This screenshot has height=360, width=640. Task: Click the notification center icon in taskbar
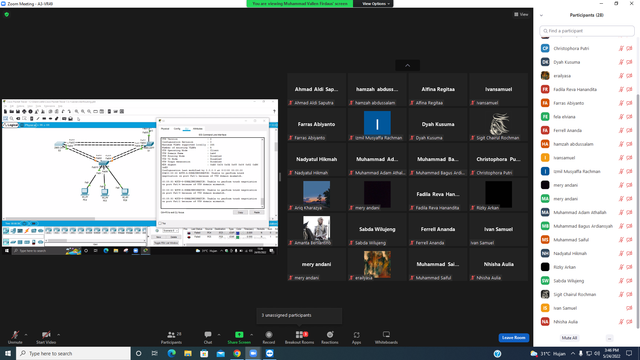[629, 353]
